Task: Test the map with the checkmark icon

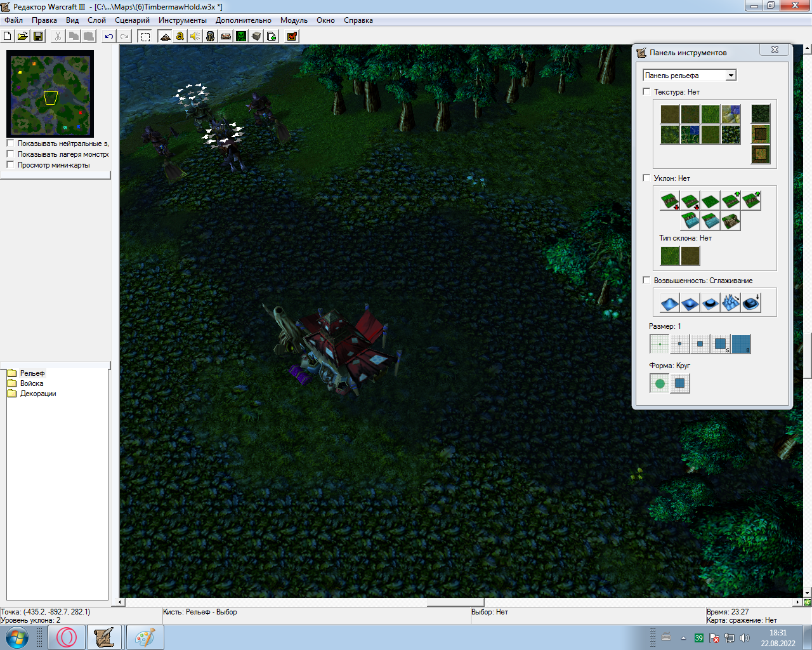Action: click(x=292, y=36)
